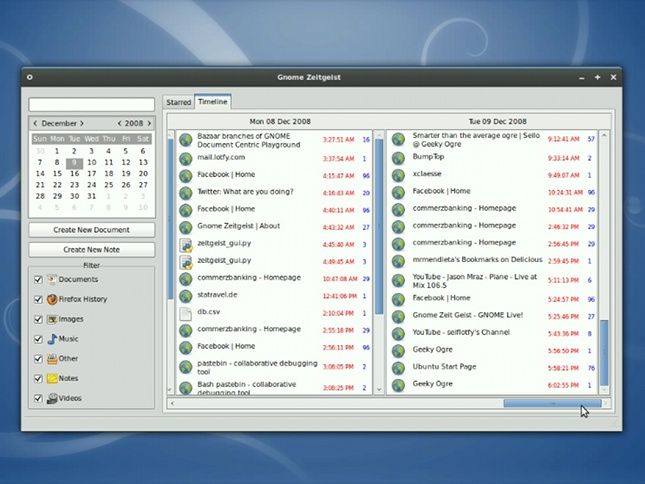Uncheck the Firefox History checkbox
Screen dimensions: 645x484
click(38, 299)
